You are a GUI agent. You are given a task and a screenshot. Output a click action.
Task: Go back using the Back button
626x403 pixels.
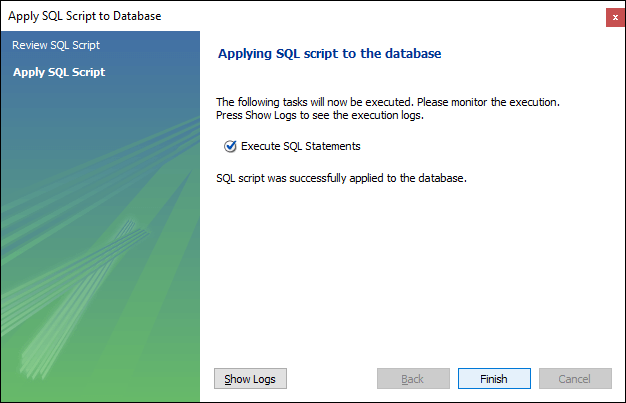coord(413,379)
